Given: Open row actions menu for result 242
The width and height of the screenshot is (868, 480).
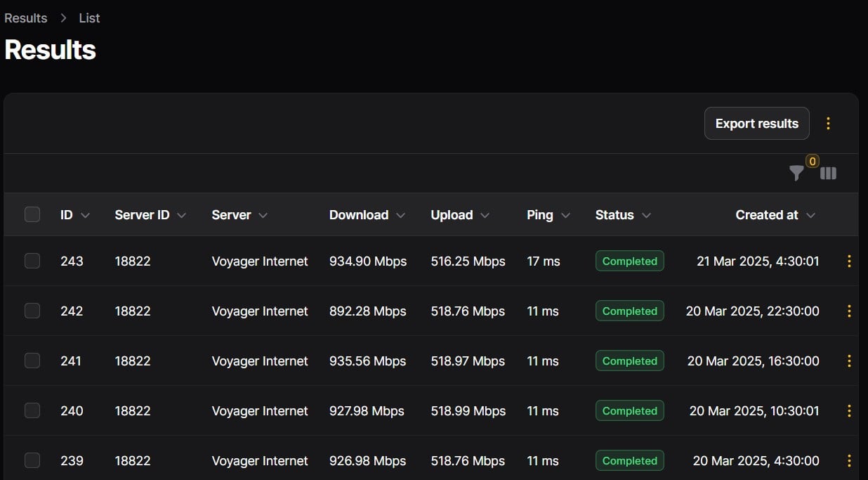Looking at the screenshot, I should tap(849, 311).
